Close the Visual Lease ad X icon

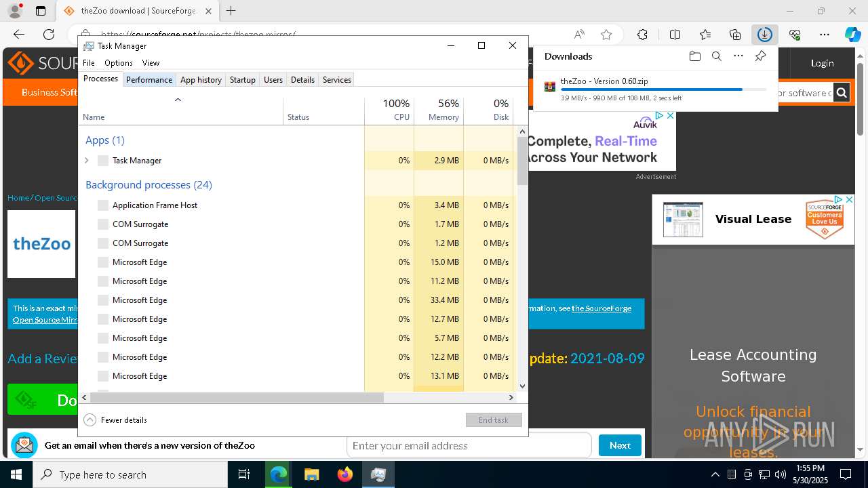coord(849,200)
